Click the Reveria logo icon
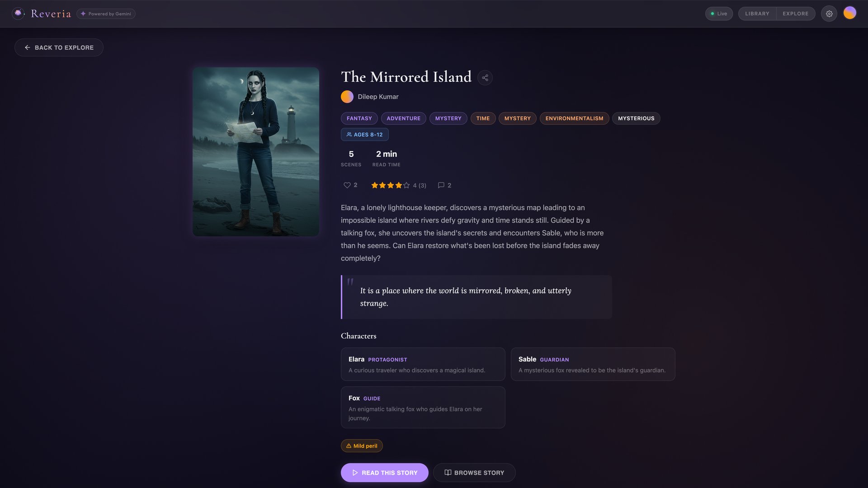The height and width of the screenshot is (488, 868). 18,14
